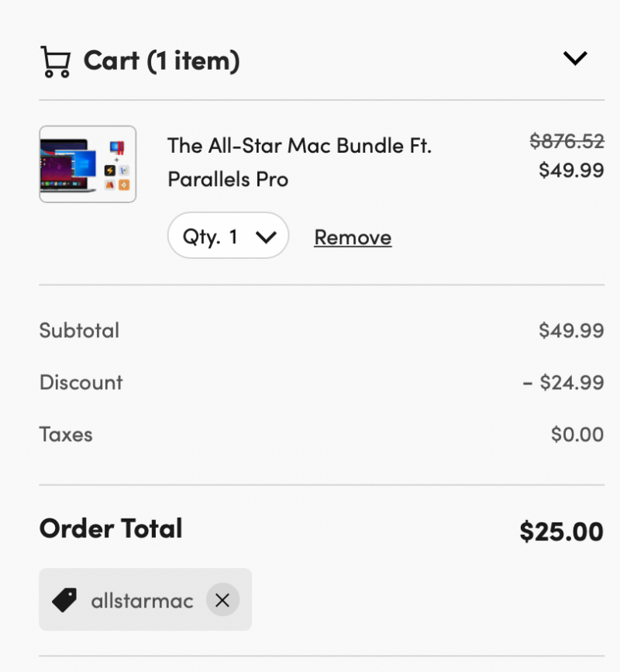Click the $25.00 order total amount
Viewport: 620px width, 672px height.
click(x=561, y=532)
